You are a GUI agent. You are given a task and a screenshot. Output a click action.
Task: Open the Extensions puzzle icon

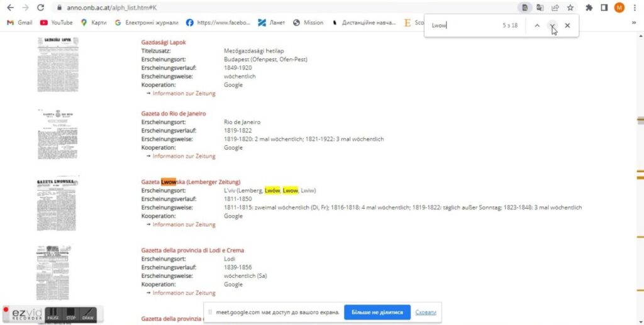click(589, 8)
